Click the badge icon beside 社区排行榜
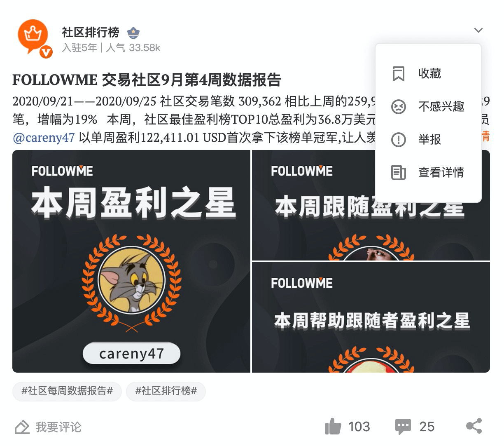Image resolution: width=504 pixels, height=446 pixels. (133, 32)
